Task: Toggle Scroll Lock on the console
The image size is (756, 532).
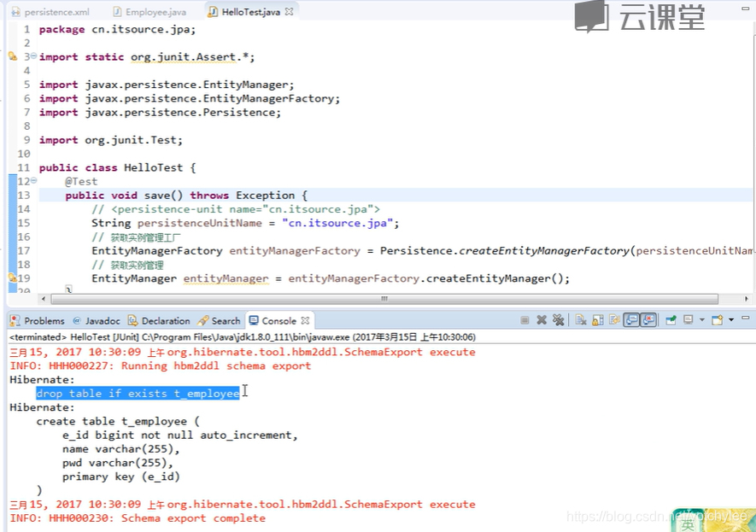Action: 598,320
